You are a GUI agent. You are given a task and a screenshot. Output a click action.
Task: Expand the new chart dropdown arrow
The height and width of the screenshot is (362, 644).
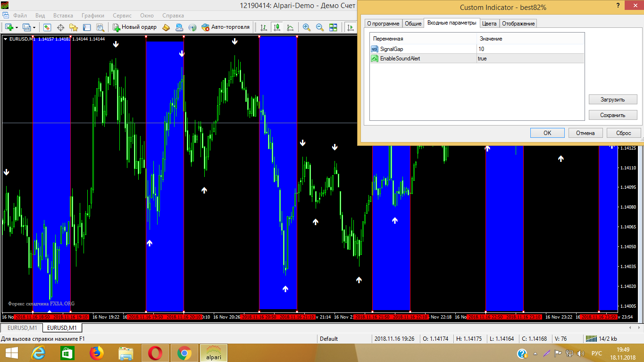pos(17,27)
